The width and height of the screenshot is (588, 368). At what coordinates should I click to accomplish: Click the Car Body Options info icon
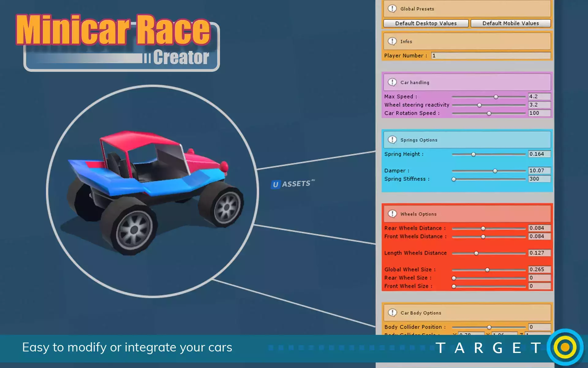click(392, 312)
